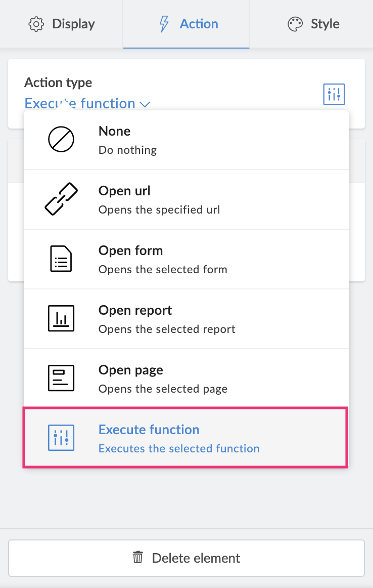373x588 pixels.
Task: Click the Open page layout icon
Action: tap(61, 379)
